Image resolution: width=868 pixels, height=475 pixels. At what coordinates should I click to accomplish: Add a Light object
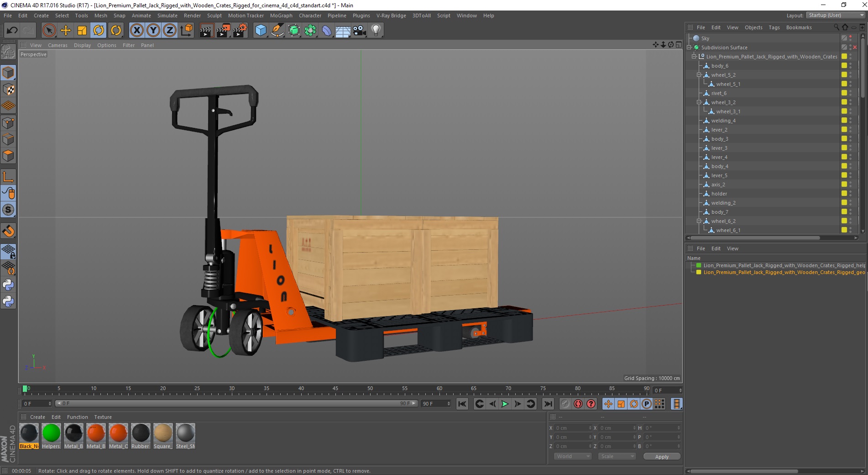(376, 31)
